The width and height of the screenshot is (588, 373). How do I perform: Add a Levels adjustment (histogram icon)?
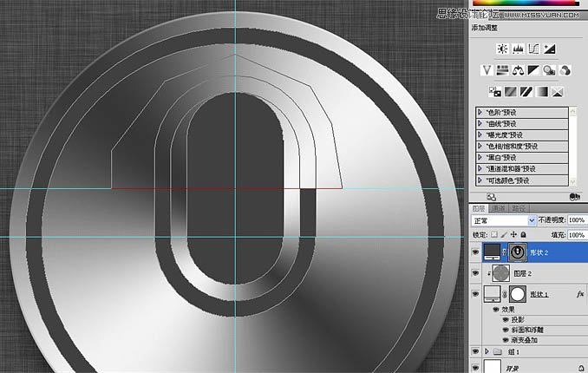click(x=518, y=49)
